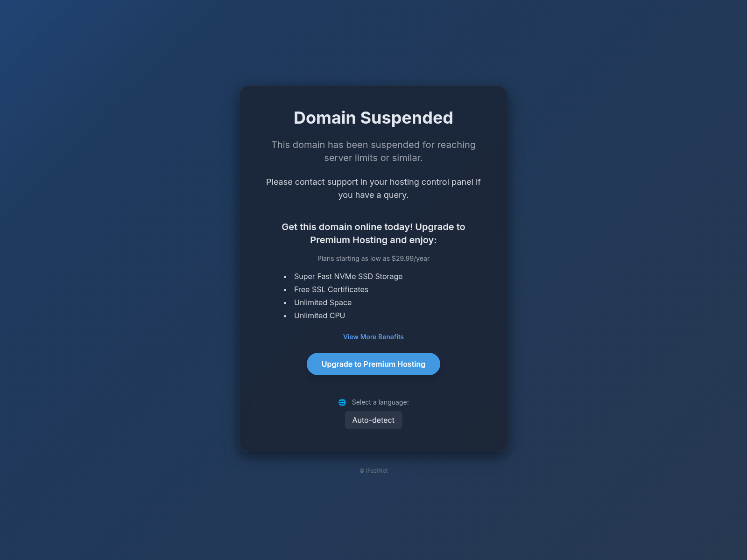The height and width of the screenshot is (560, 747).
Task: Open the View More Benefits link
Action: pos(373,337)
